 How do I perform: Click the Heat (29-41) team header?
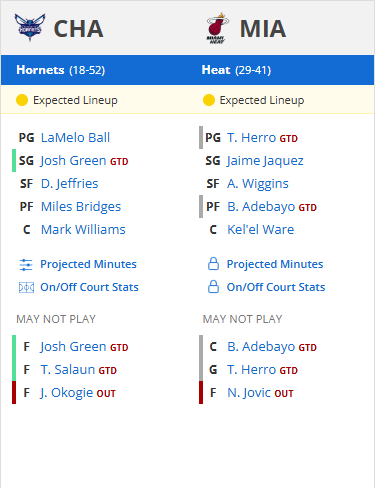(x=236, y=70)
